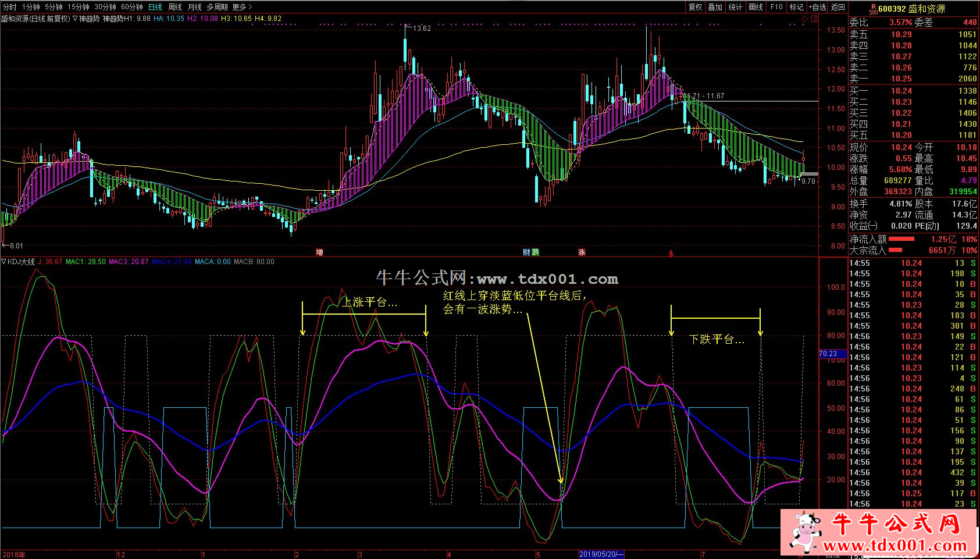Switch to the 日线 daily chart tab

pyautogui.click(x=155, y=7)
